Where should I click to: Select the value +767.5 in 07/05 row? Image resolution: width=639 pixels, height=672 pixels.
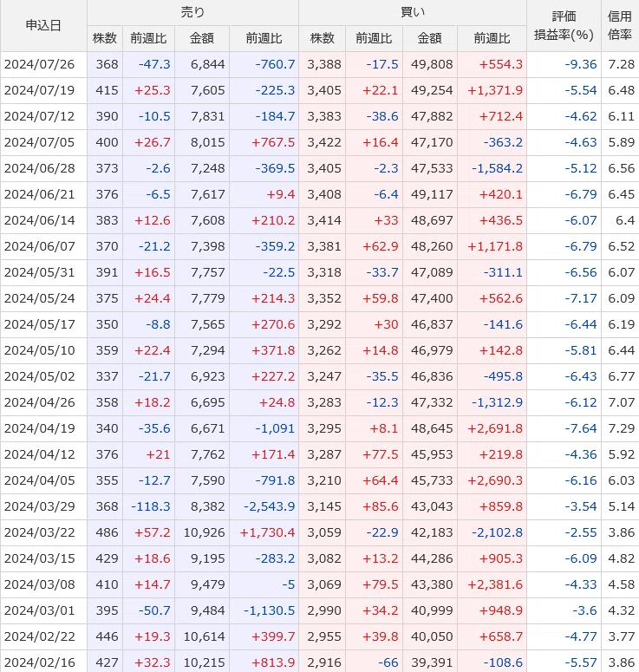pos(264,143)
